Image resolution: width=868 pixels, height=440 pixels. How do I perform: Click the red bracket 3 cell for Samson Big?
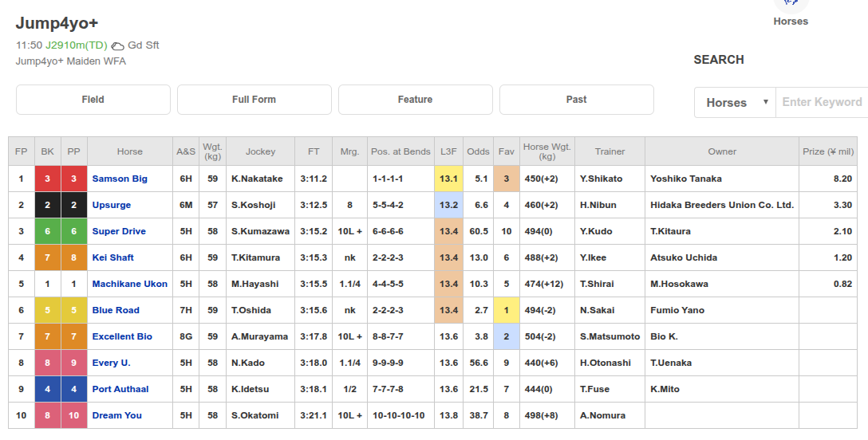[48, 179]
